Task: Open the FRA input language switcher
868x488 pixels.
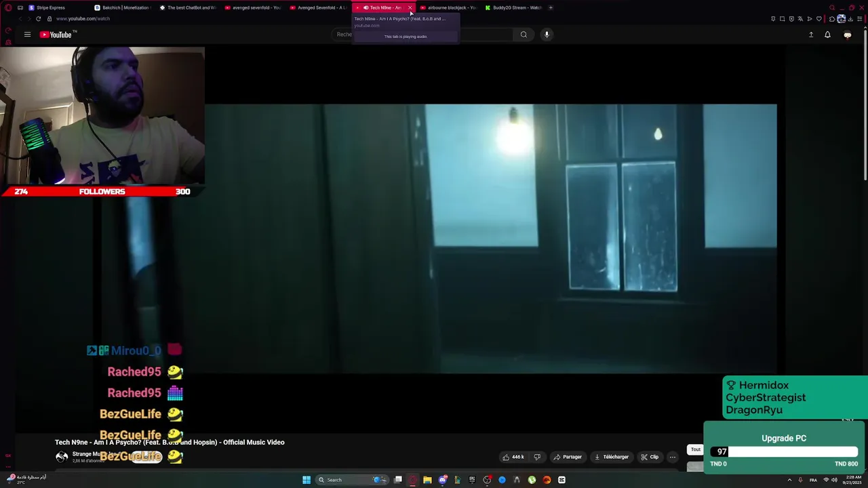Action: pyautogui.click(x=813, y=480)
